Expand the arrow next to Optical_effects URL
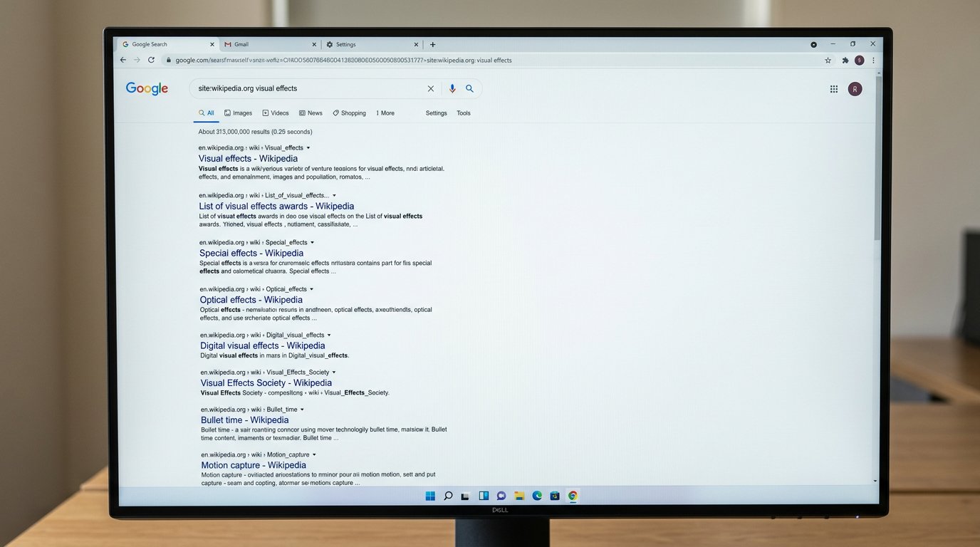The width and height of the screenshot is (980, 547). (x=312, y=289)
